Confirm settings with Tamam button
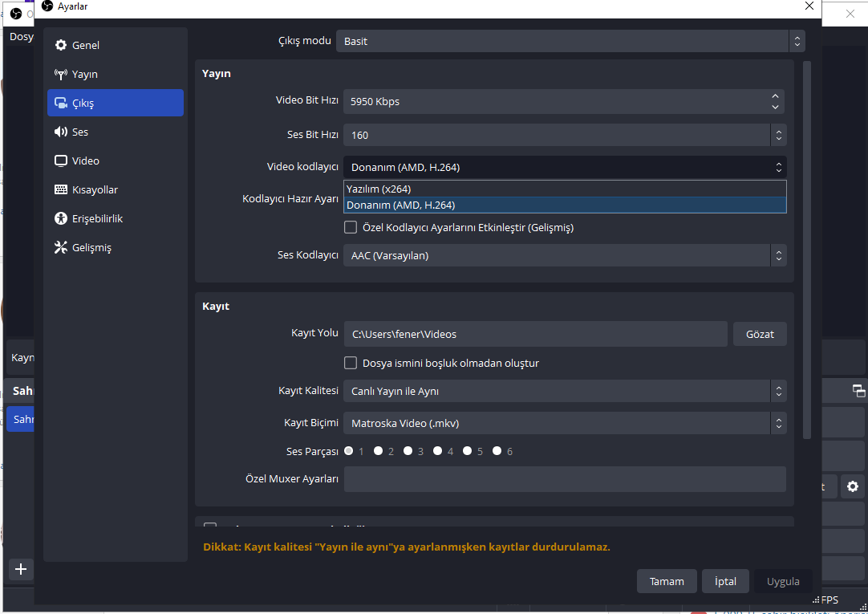Screen dimensions: 868x614 [667, 581]
